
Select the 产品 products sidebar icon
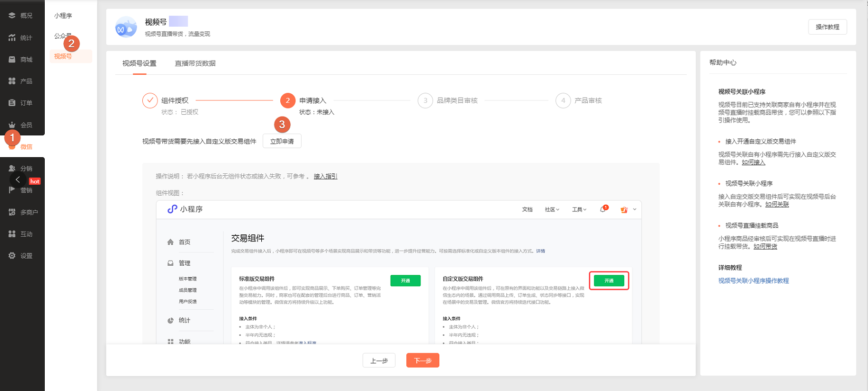12,81
